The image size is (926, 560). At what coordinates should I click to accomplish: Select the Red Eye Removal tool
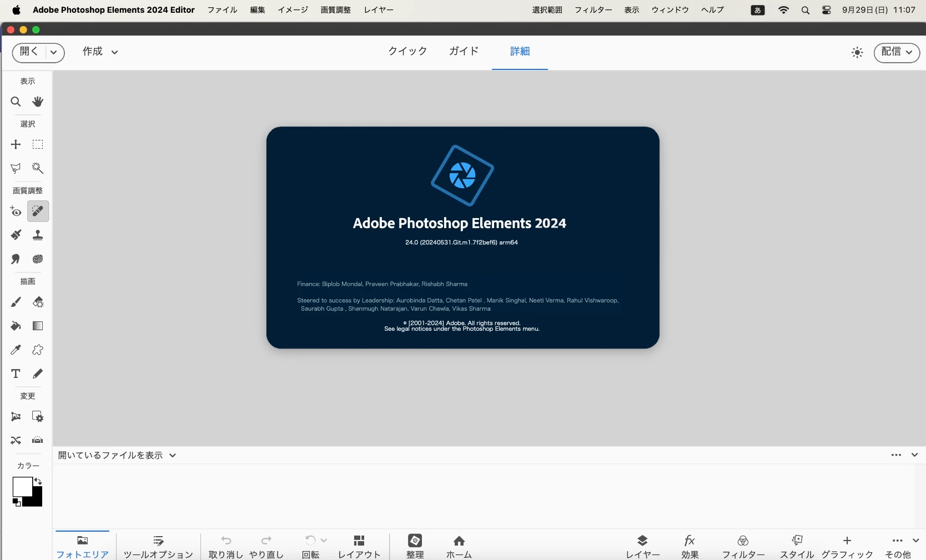click(16, 211)
